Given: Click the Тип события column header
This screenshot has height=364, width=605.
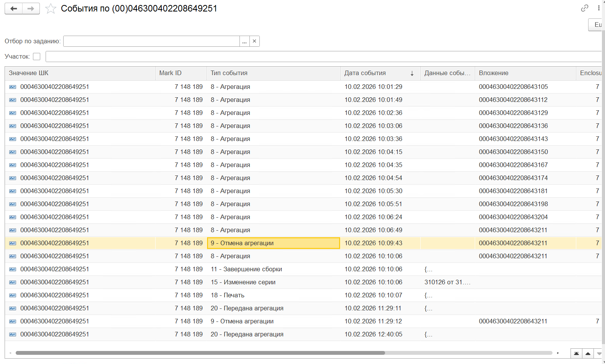Looking at the screenshot, I should click(273, 73).
